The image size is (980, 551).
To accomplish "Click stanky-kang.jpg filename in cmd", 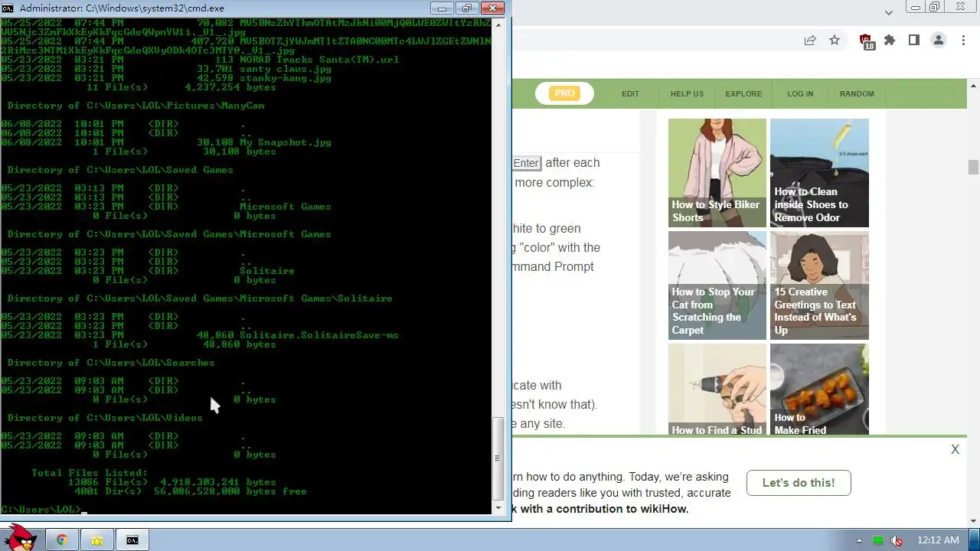I will click(x=286, y=78).
